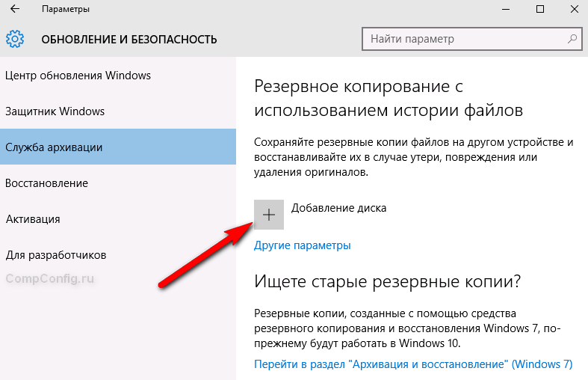Open the Активация section
The height and width of the screenshot is (380, 588).
tap(33, 219)
